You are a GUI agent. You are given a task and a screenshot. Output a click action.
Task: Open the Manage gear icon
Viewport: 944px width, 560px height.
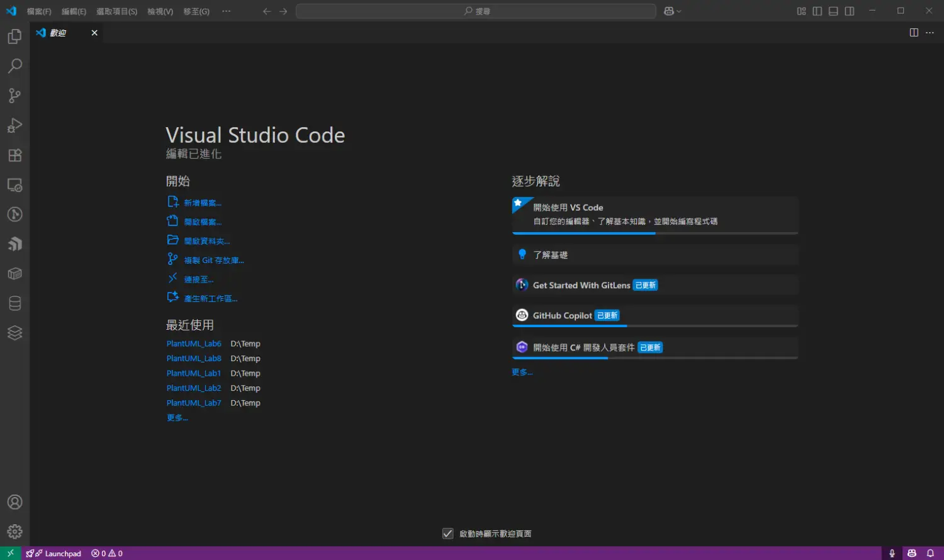tap(14, 532)
